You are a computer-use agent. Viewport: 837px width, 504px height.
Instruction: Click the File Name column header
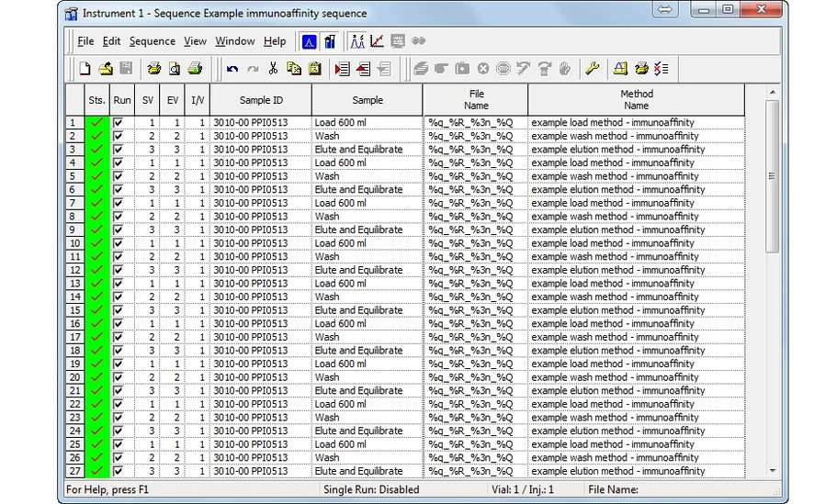tap(476, 100)
